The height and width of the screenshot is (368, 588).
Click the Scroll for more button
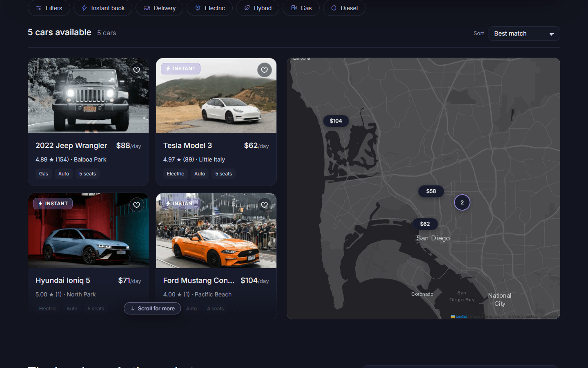tap(153, 309)
